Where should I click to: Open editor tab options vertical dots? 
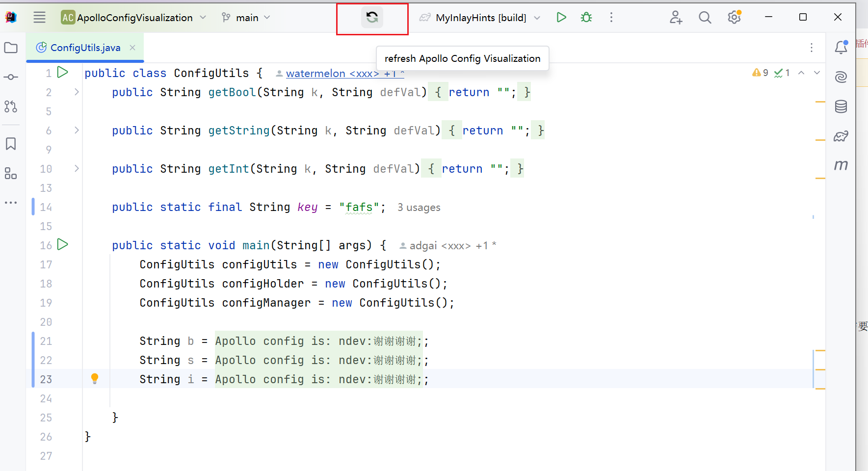pos(812,48)
